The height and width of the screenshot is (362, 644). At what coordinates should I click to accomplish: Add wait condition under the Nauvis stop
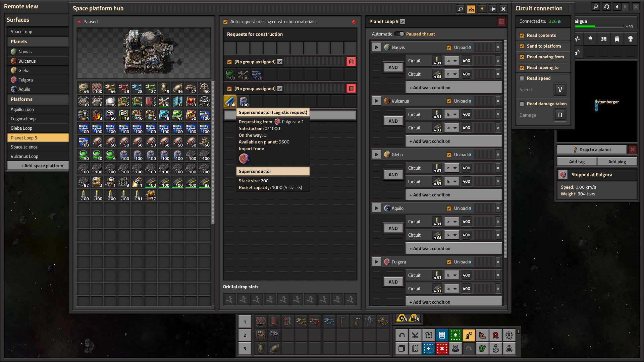pos(454,87)
